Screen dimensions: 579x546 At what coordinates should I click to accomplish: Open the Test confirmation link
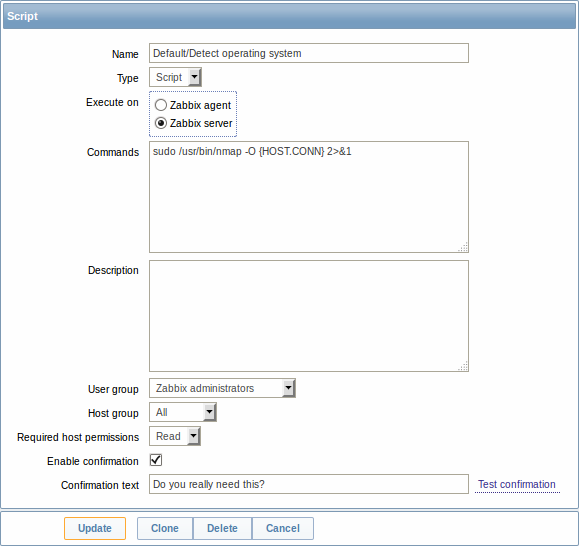coord(517,484)
